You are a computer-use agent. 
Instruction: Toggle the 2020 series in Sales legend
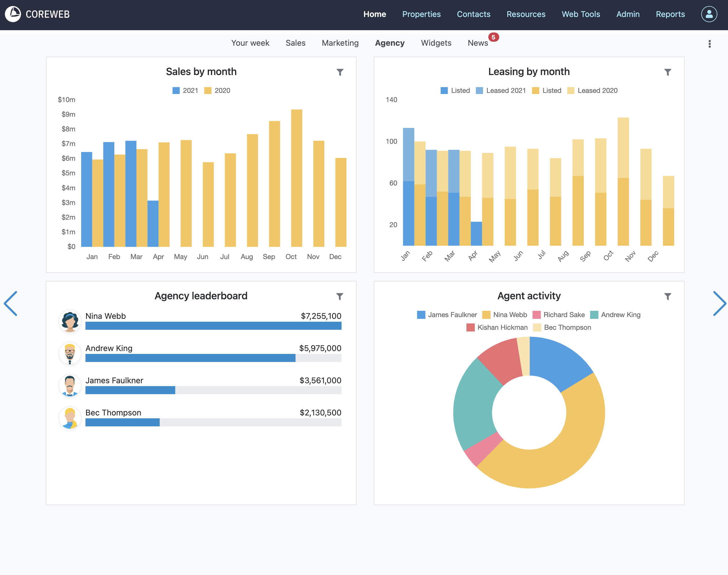(x=217, y=91)
